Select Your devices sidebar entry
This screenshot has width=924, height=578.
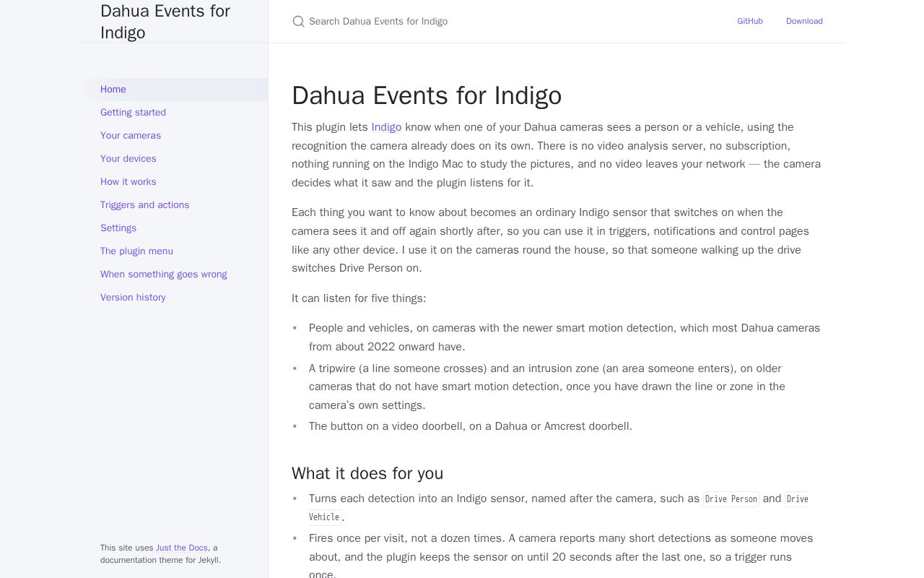point(173,159)
